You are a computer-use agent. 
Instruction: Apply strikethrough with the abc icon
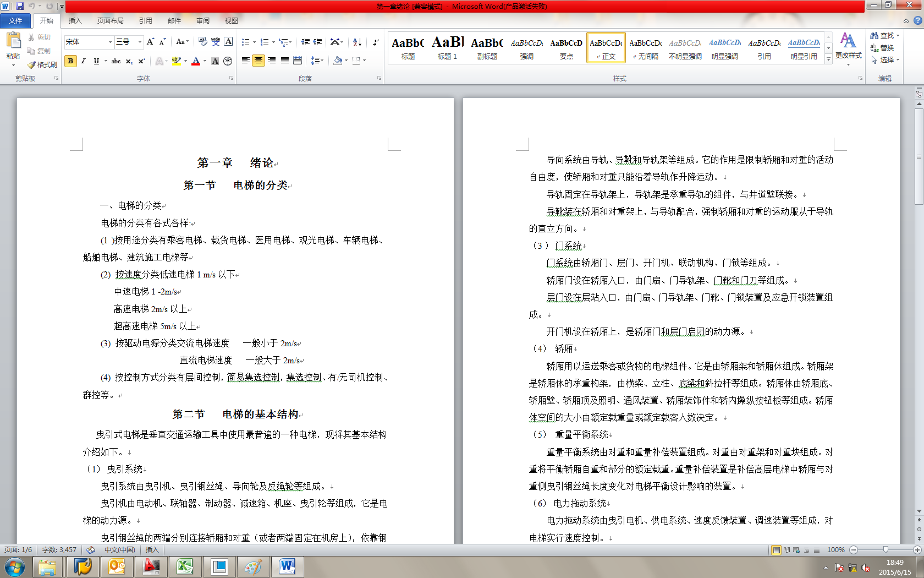pos(116,61)
